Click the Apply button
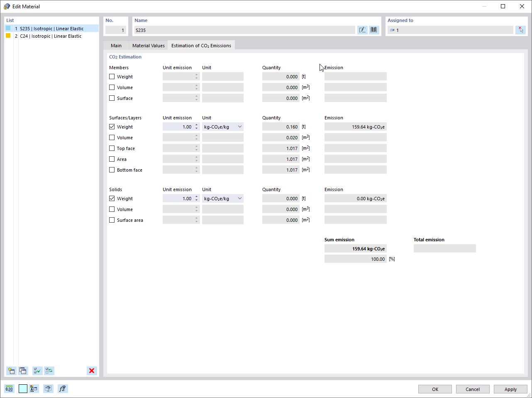The width and height of the screenshot is (532, 398). 510,389
